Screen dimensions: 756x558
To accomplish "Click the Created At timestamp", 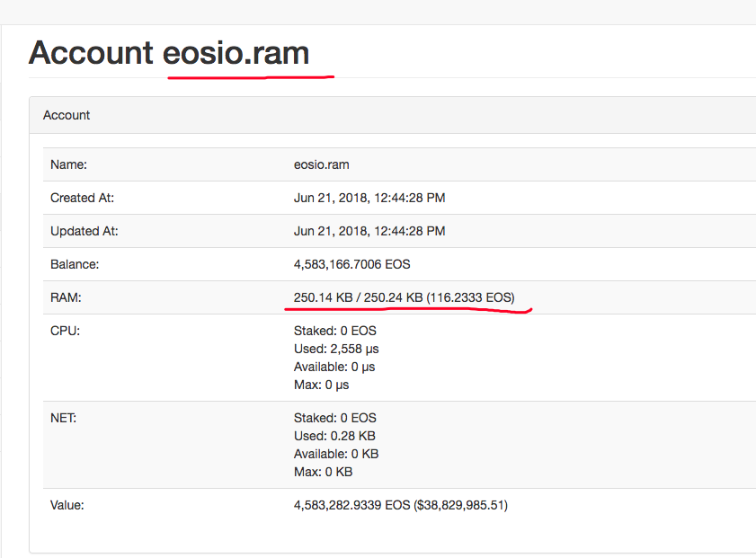I will pos(369,198).
